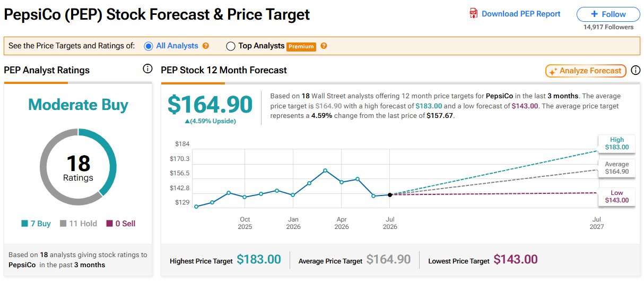The height and width of the screenshot is (281, 644).
Task: Open the Download PEP Report link
Action: point(521,14)
